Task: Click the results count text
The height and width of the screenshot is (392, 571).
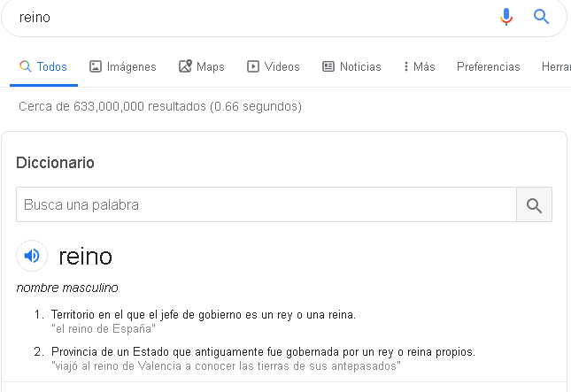Action: [160, 106]
